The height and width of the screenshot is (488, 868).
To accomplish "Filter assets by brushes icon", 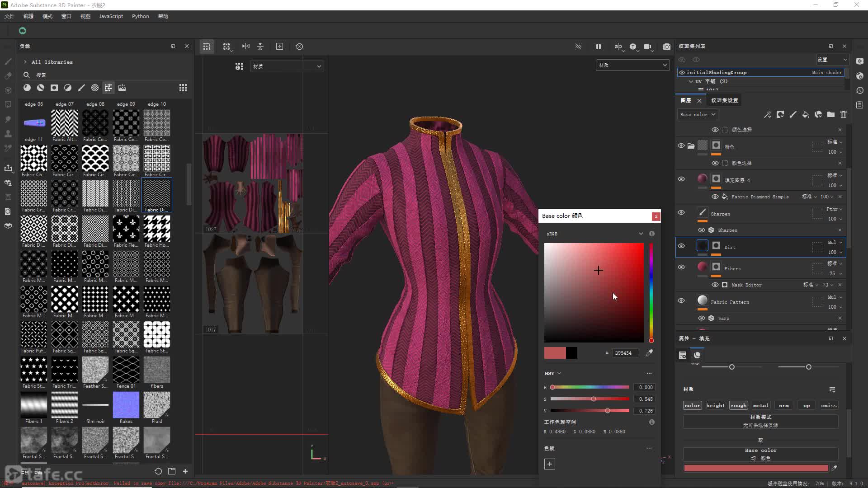I will (x=81, y=88).
